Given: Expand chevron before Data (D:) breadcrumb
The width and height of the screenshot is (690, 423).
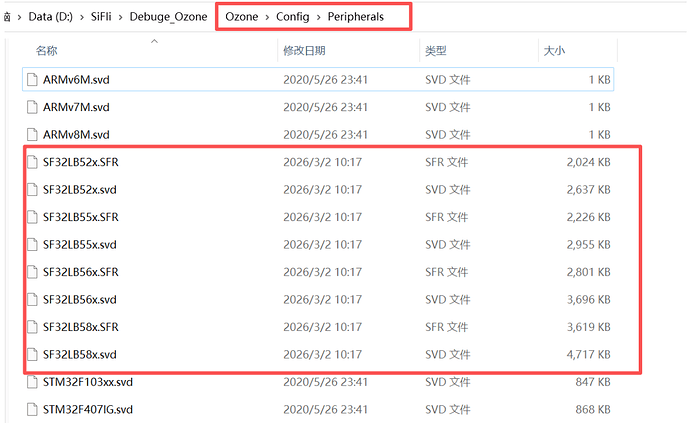Looking at the screenshot, I should tap(19, 17).
